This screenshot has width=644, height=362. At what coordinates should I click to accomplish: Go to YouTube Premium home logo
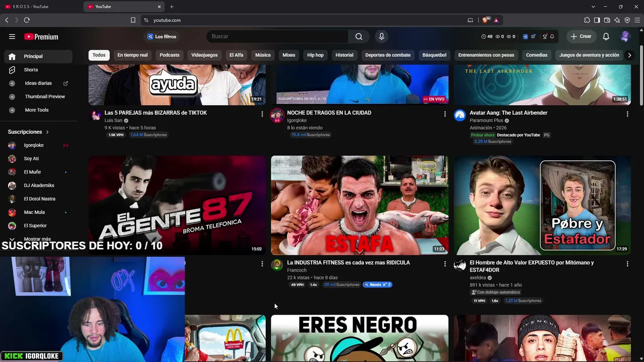point(41,37)
